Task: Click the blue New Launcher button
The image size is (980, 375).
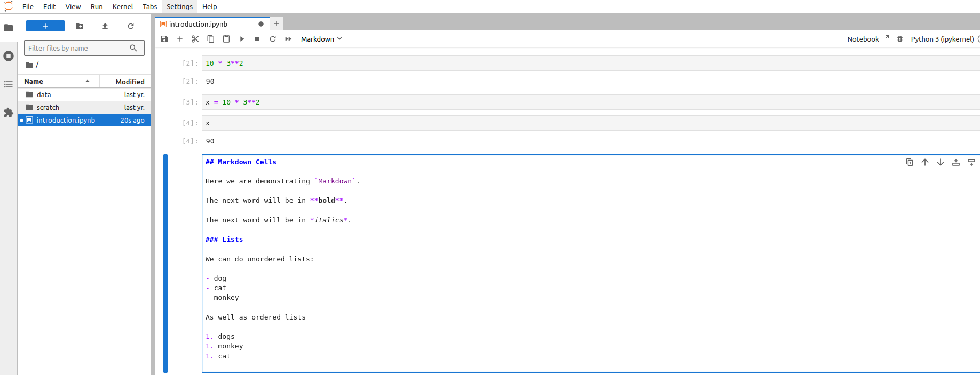Action: click(45, 26)
